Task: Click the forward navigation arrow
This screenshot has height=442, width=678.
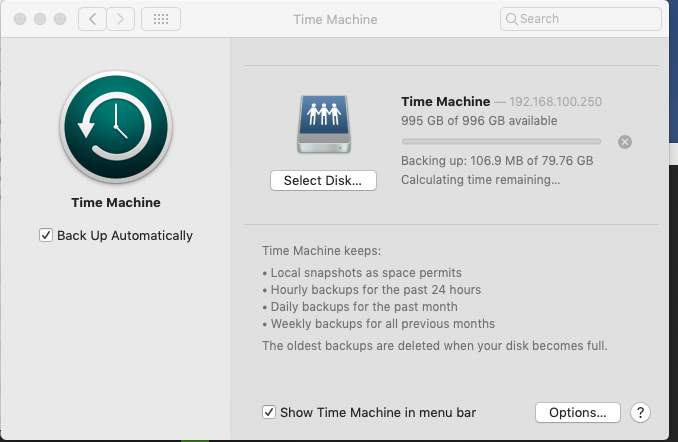Action: point(121,19)
